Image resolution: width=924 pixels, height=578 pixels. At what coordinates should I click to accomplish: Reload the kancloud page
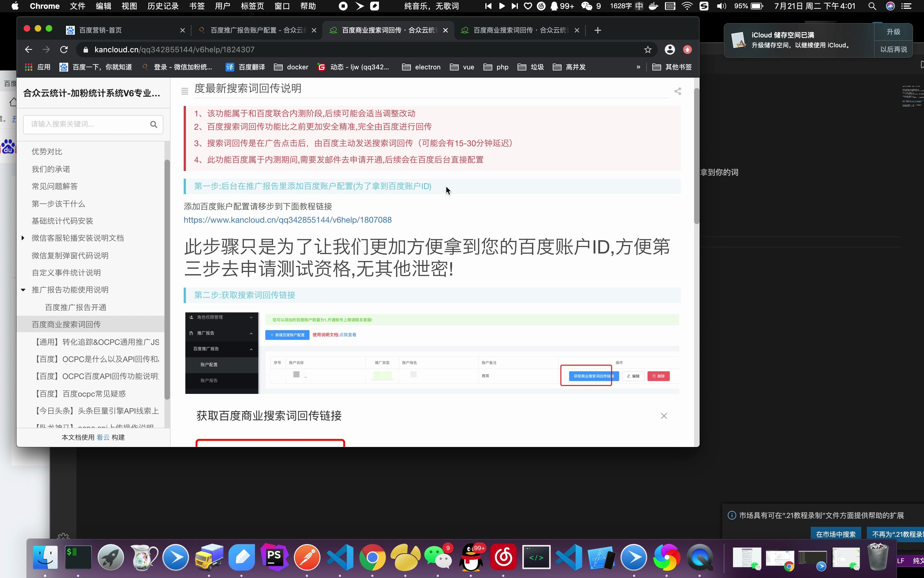(64, 49)
